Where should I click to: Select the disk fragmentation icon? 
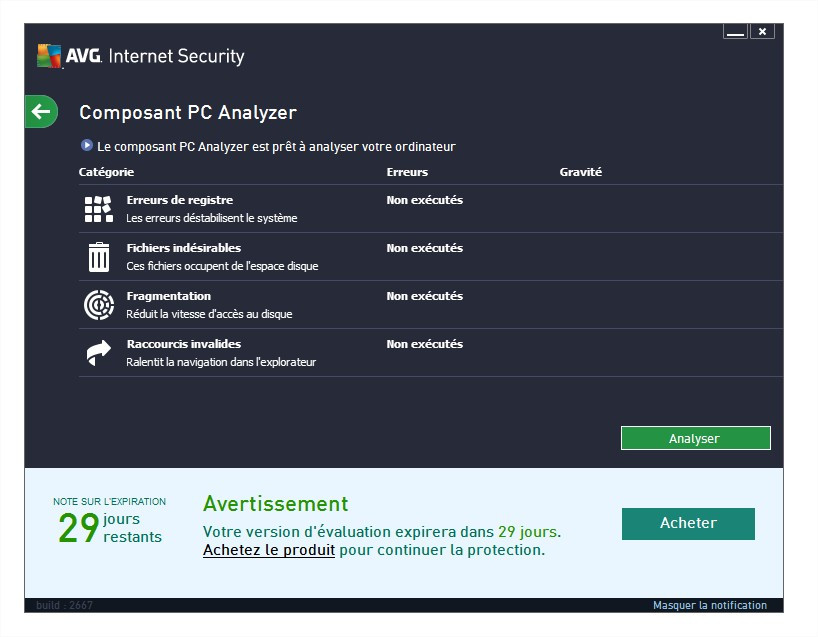[98, 305]
